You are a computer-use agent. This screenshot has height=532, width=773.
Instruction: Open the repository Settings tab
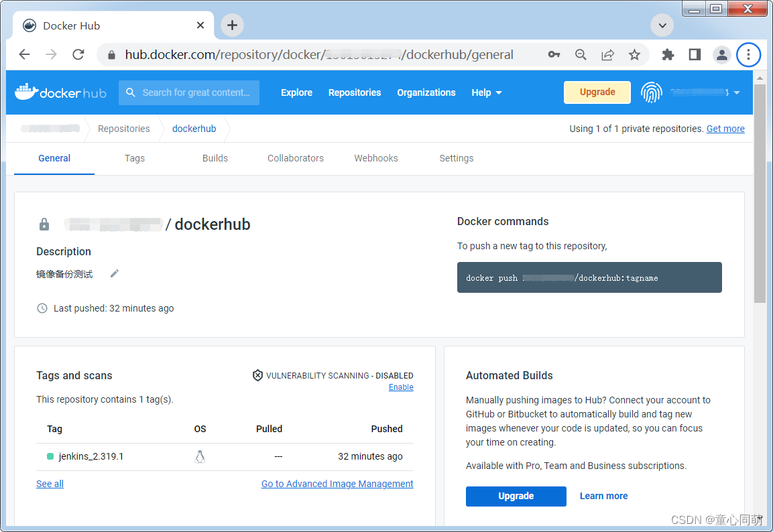click(x=456, y=158)
